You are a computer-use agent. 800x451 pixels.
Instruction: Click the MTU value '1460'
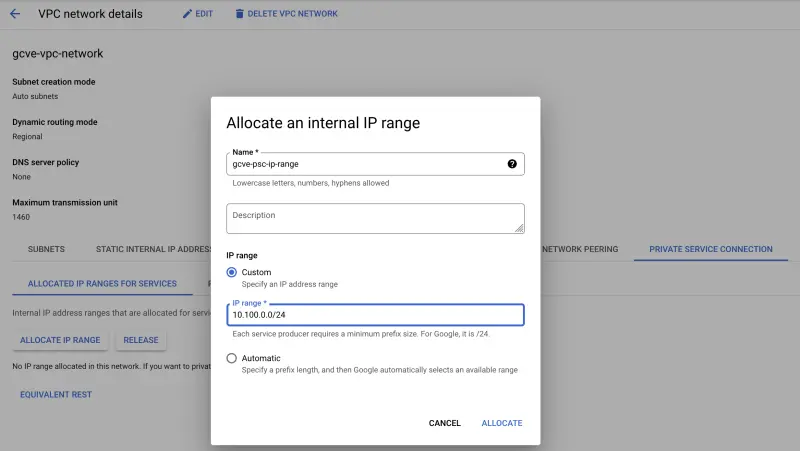click(x=21, y=217)
